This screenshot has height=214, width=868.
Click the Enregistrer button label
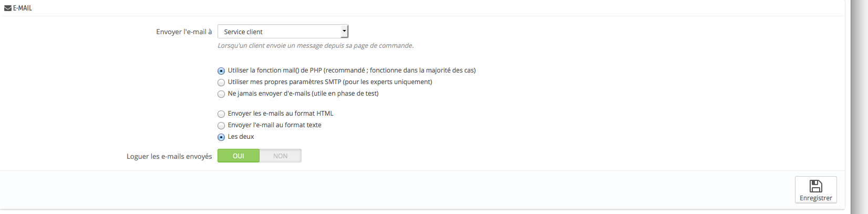(x=816, y=198)
